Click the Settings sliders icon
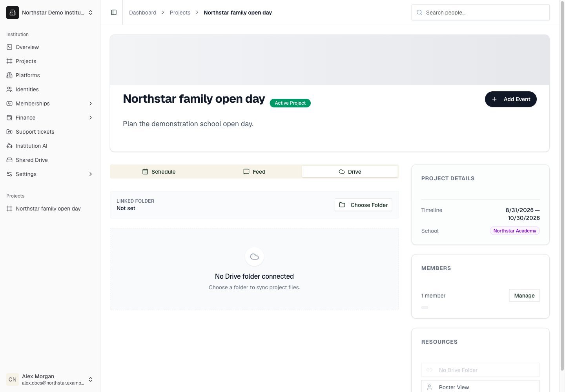The image size is (565, 392). (9, 174)
